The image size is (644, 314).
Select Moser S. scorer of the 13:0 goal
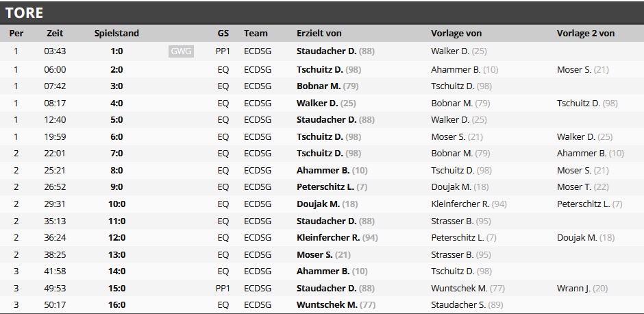[x=314, y=254]
